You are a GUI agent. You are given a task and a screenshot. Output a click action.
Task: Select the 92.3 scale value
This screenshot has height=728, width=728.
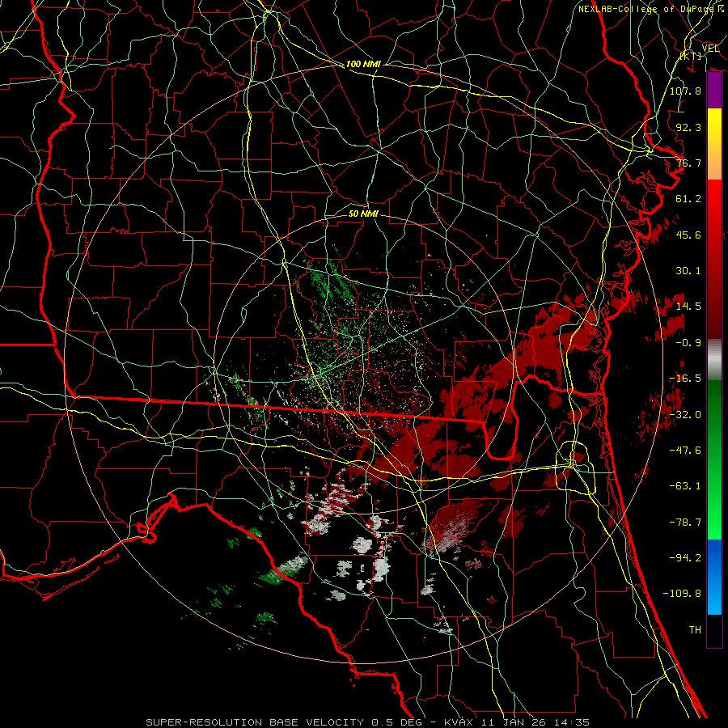coord(688,127)
